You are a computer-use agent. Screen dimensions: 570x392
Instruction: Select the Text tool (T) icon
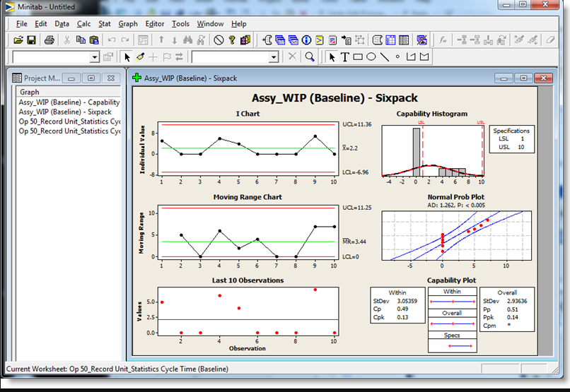(344, 57)
